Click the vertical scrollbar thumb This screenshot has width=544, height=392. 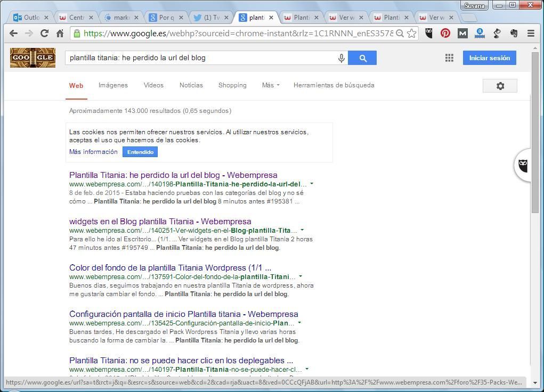534,132
